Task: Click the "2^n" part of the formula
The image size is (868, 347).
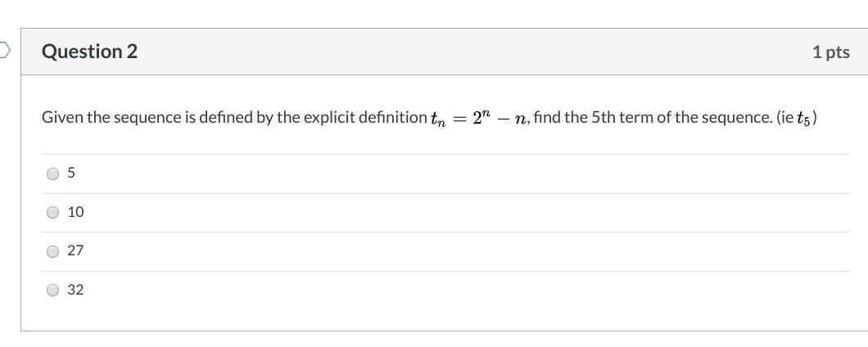Action: point(481,117)
